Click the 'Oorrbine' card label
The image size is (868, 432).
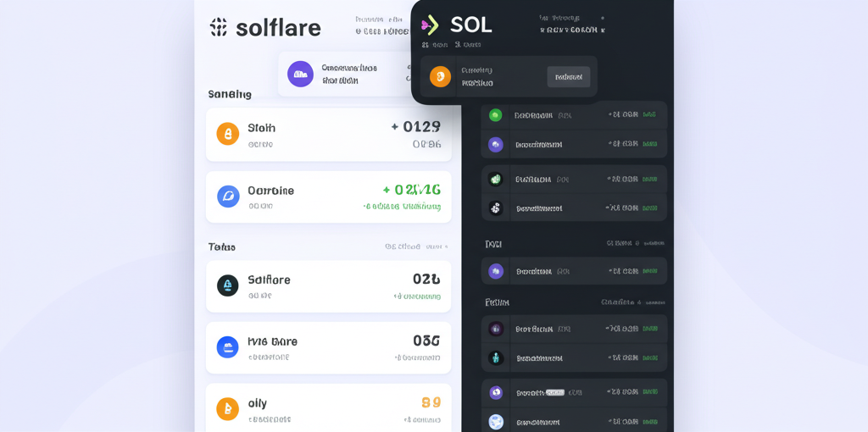point(270,191)
